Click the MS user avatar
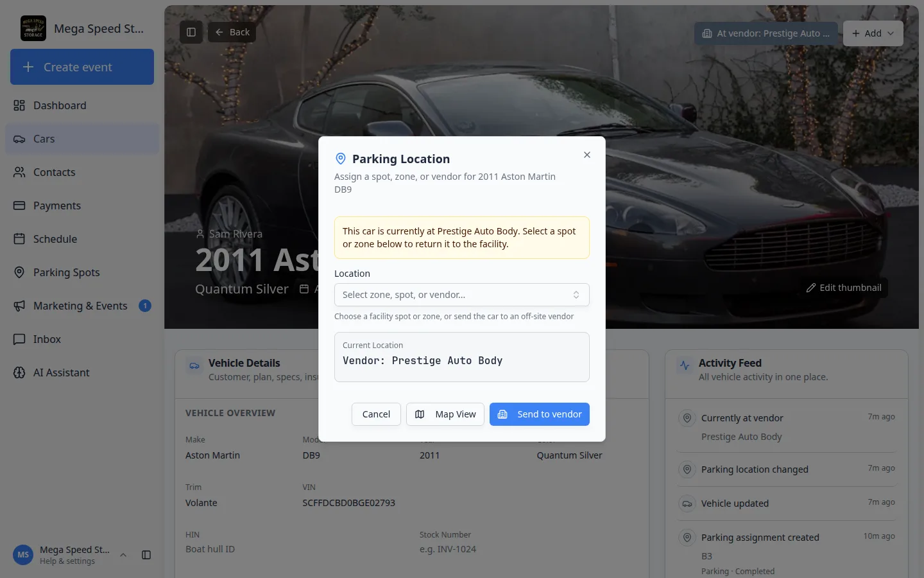The width and height of the screenshot is (924, 578). [23, 555]
